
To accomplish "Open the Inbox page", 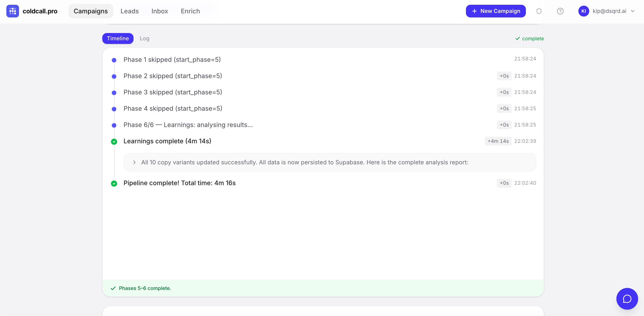I will click(x=160, y=11).
